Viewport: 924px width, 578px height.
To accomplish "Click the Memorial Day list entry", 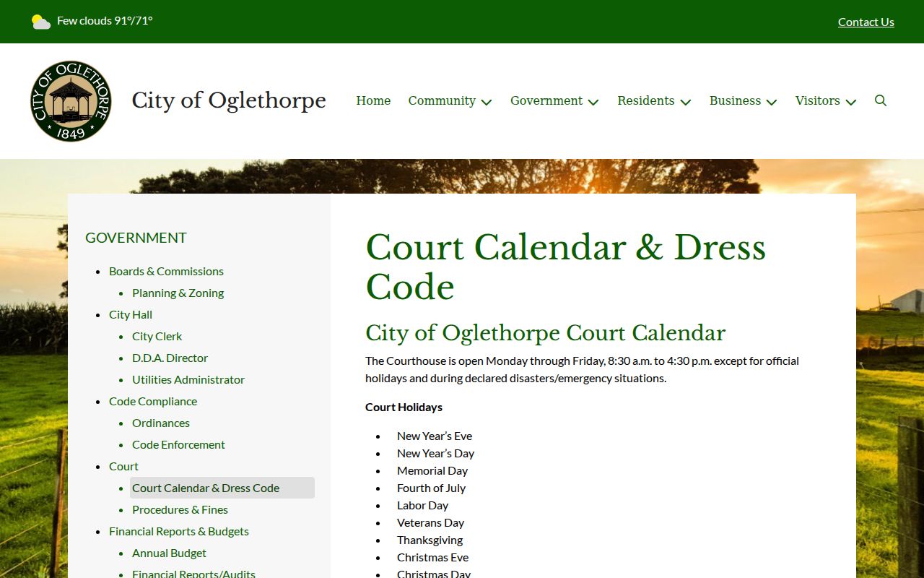I will 432,470.
